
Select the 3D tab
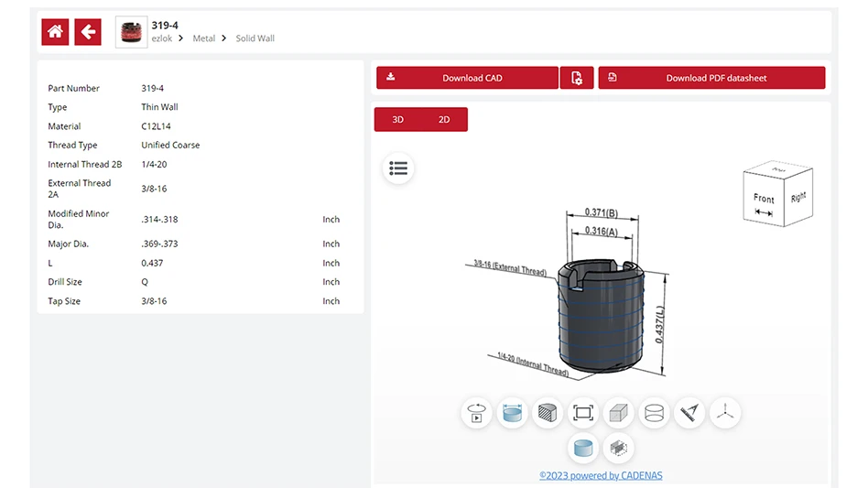tap(397, 120)
